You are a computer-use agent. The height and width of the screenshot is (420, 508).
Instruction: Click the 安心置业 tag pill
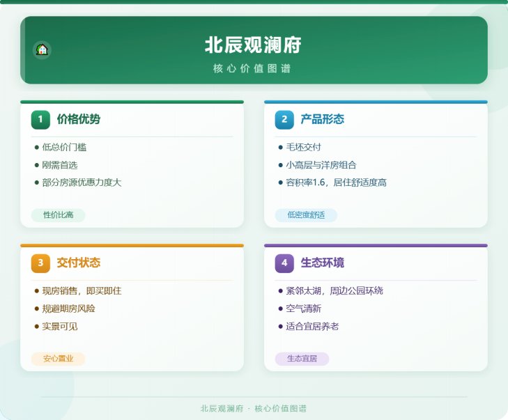click(x=58, y=359)
